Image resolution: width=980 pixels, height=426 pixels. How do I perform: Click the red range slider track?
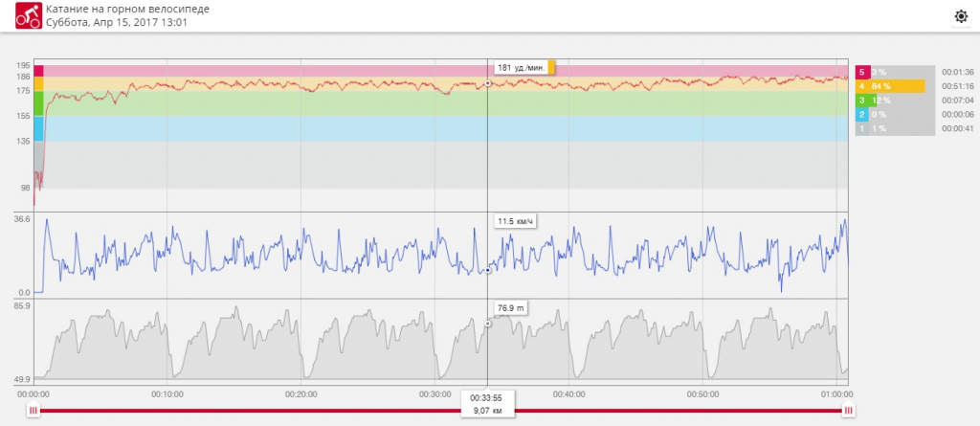point(287,411)
